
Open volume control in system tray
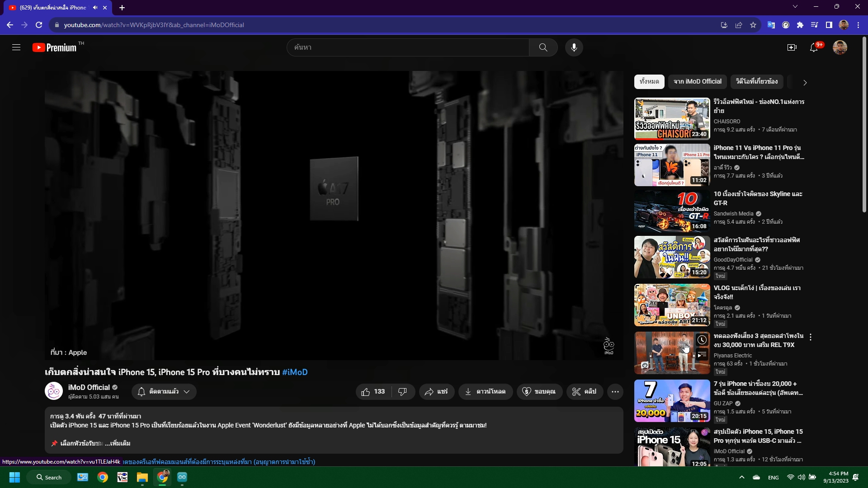[801, 477]
